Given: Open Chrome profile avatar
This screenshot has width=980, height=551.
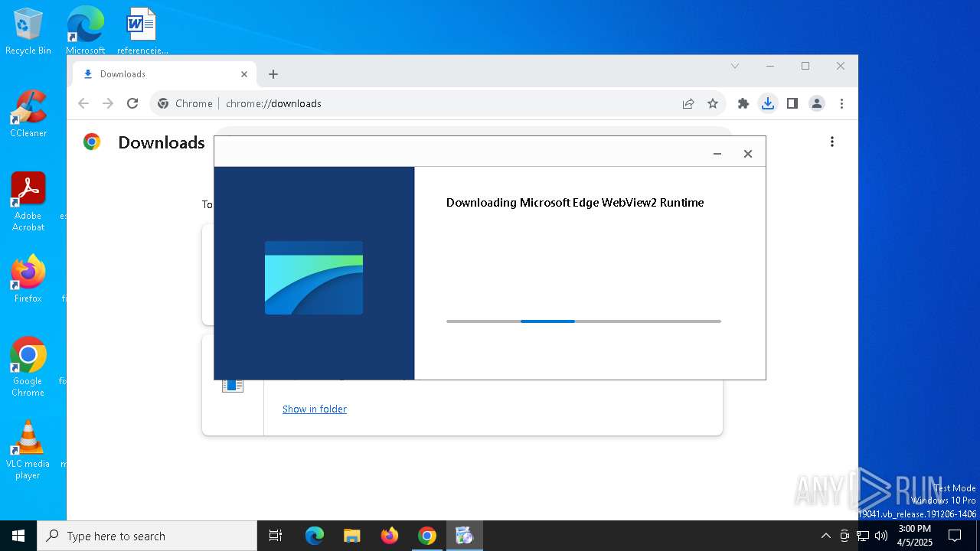Looking at the screenshot, I should [817, 103].
